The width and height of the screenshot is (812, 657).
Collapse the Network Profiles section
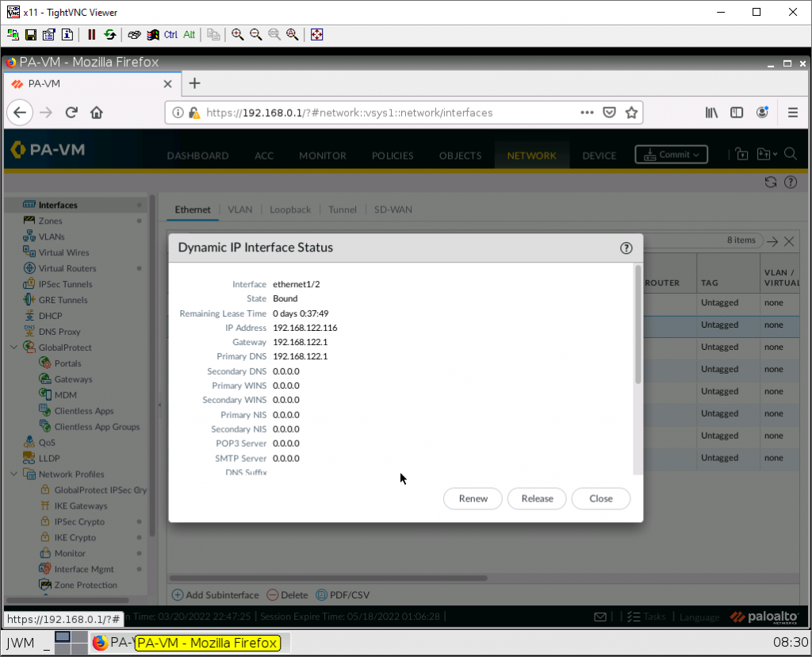coord(13,474)
